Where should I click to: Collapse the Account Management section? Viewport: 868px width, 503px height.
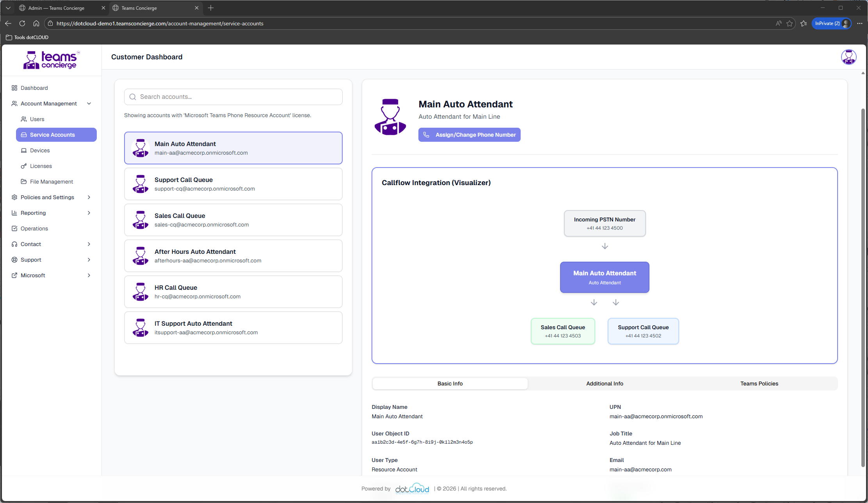click(x=89, y=103)
